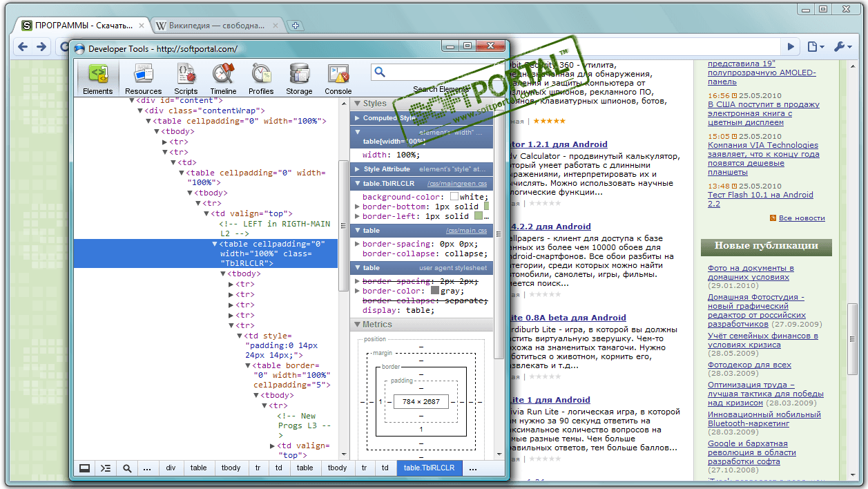868x489 pixels.
Task: Click the width: 100% style property
Action: click(391, 155)
